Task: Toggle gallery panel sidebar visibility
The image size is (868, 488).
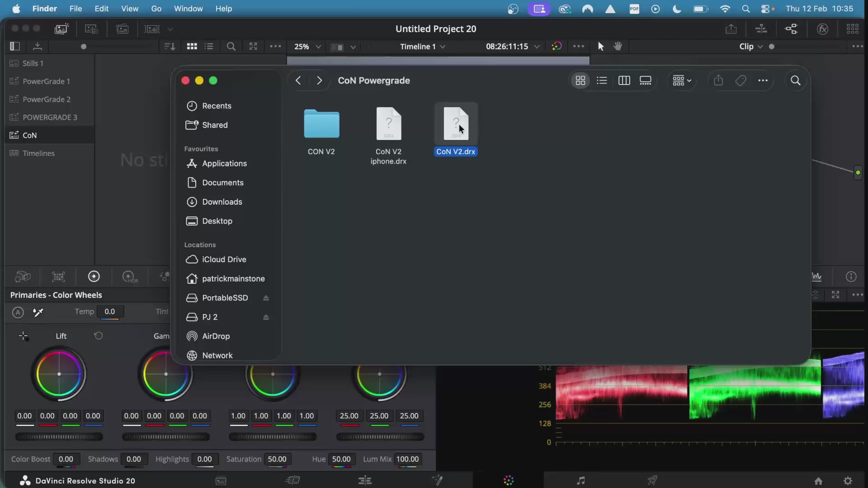Action: [15, 46]
